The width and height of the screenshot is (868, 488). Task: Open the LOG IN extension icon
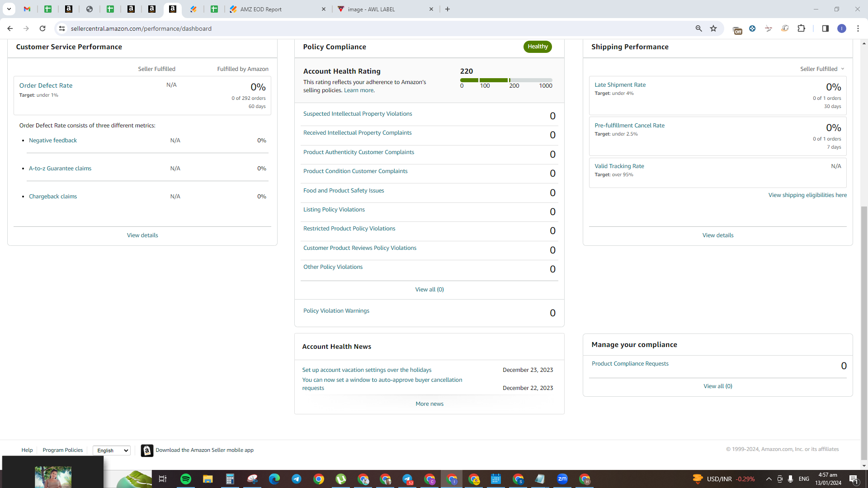(769, 28)
